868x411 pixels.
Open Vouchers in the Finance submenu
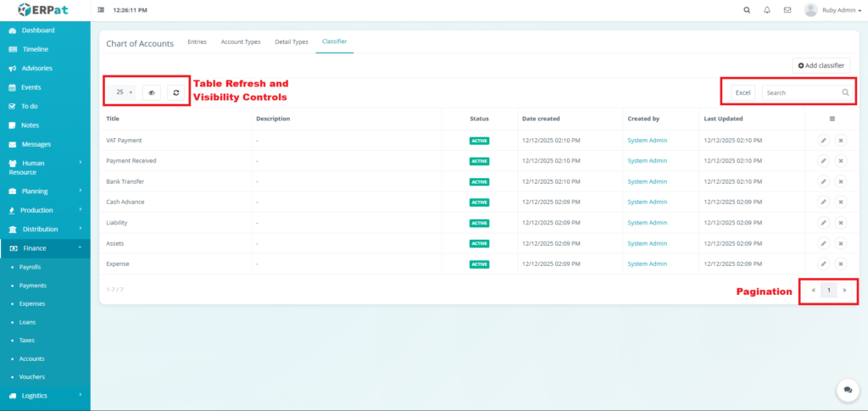(32, 376)
